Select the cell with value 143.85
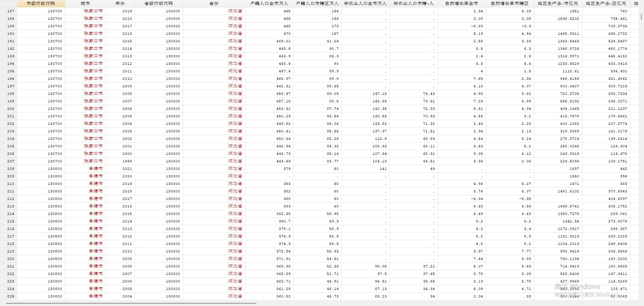The height and width of the screenshot is (306, 644). 365,101
